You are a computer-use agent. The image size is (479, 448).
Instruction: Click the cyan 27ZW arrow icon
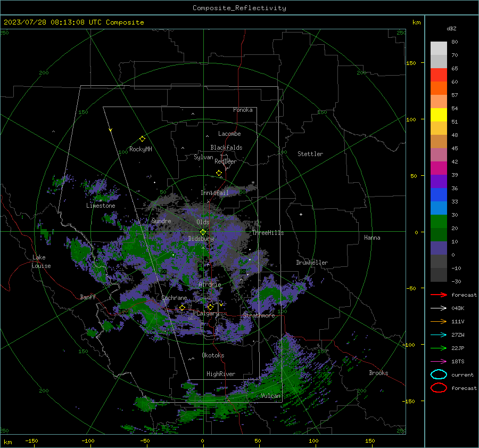(x=439, y=335)
